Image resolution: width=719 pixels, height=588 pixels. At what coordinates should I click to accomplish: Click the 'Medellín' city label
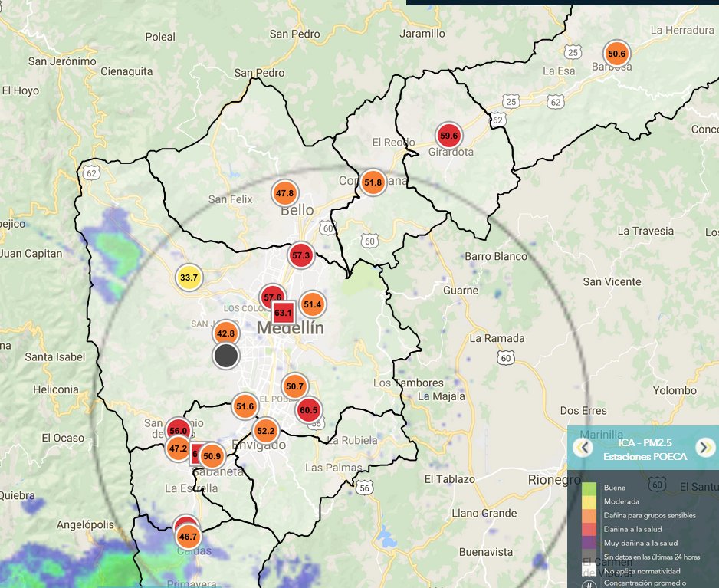point(291,328)
